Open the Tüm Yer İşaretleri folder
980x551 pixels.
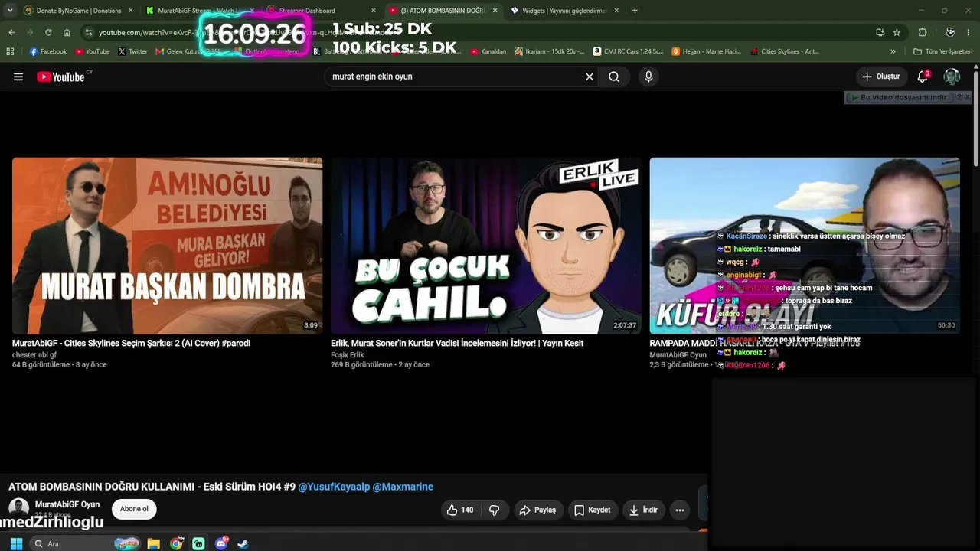click(942, 51)
